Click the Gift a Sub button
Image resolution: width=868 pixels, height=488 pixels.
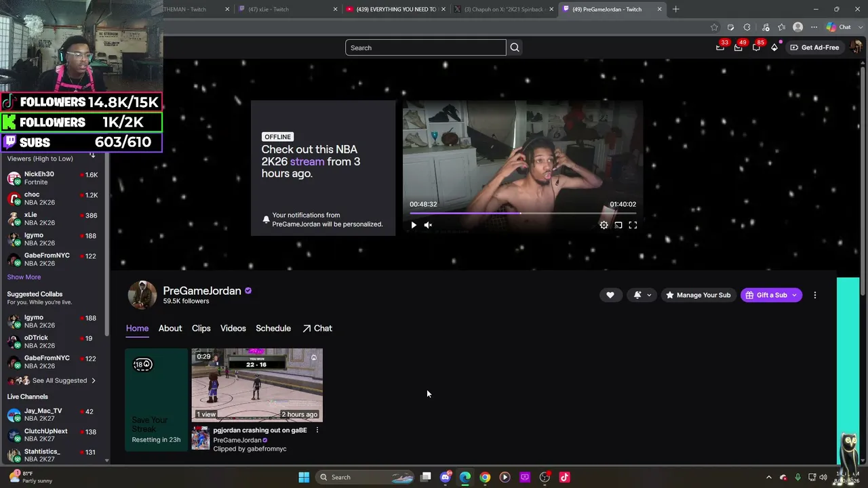point(765,295)
